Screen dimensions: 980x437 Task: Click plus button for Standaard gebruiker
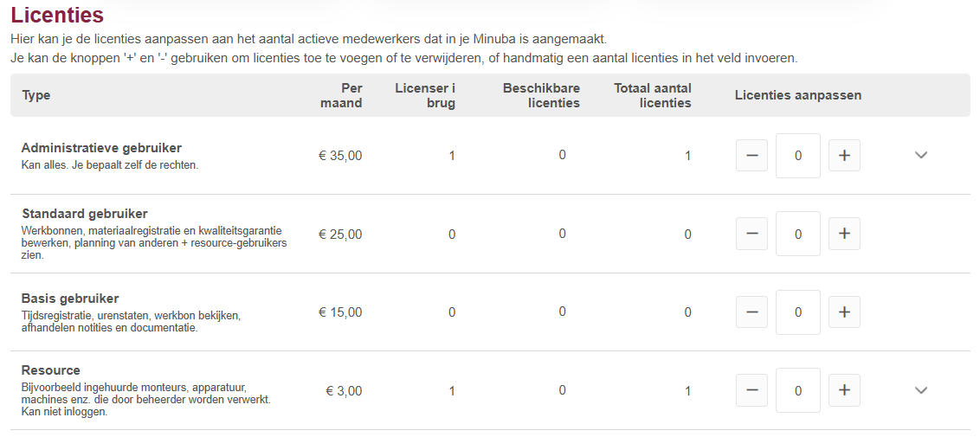[x=844, y=234]
